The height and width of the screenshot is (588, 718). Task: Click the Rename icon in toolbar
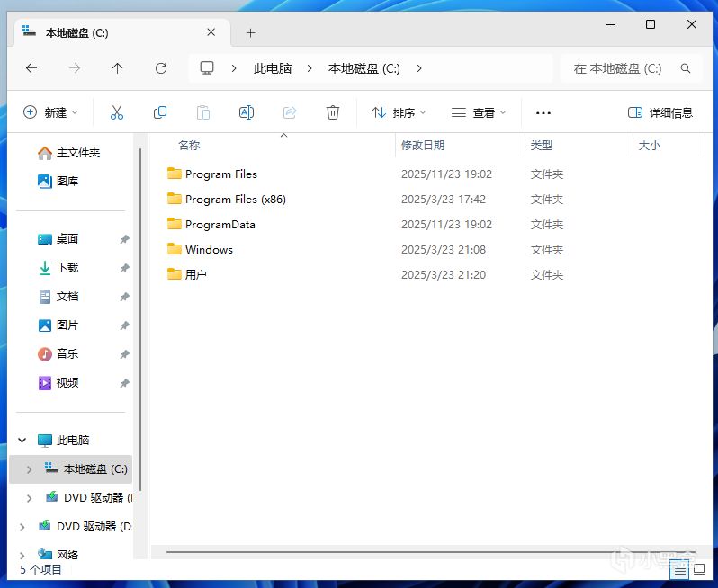coord(247,112)
